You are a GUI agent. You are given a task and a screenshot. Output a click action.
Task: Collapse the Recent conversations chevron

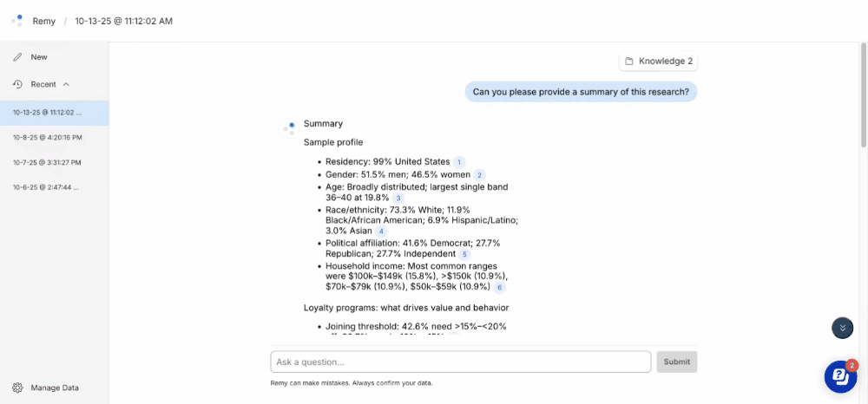point(66,84)
